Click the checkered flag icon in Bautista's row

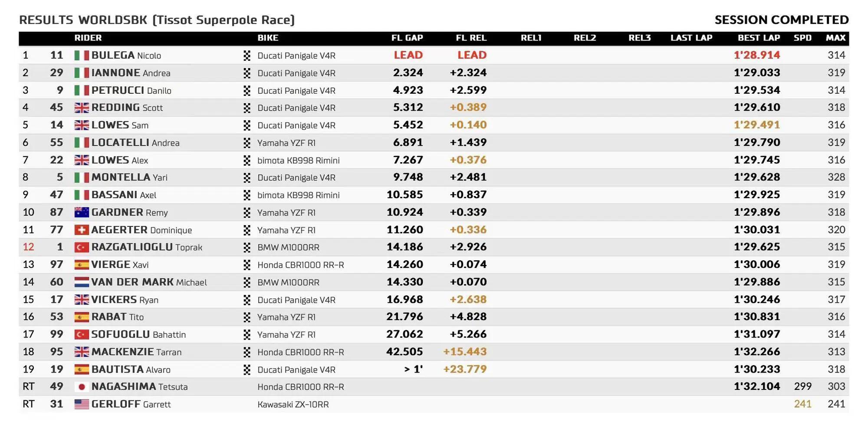pyautogui.click(x=247, y=370)
